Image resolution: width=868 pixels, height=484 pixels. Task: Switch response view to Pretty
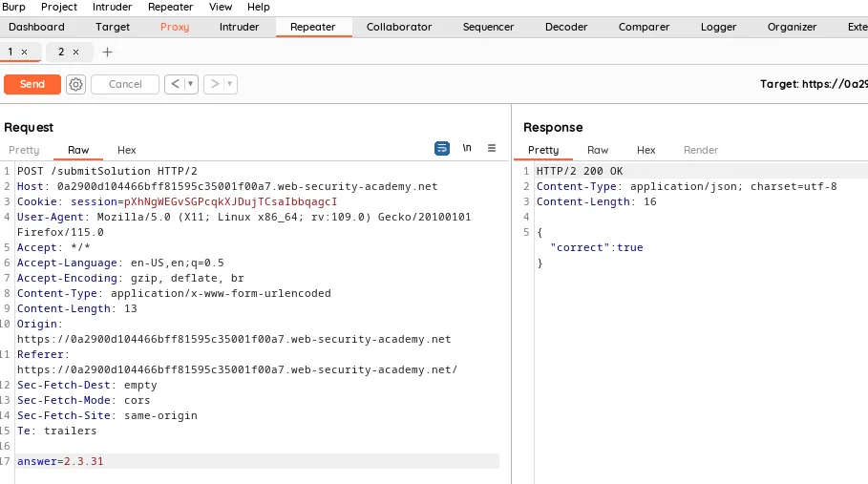[x=543, y=151]
